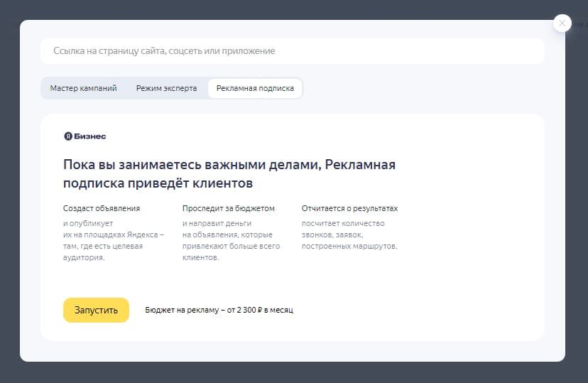Click the heading about Рекламная подписка приведёт клиентов
Viewport: 588px width, 383px height.
coord(229,173)
